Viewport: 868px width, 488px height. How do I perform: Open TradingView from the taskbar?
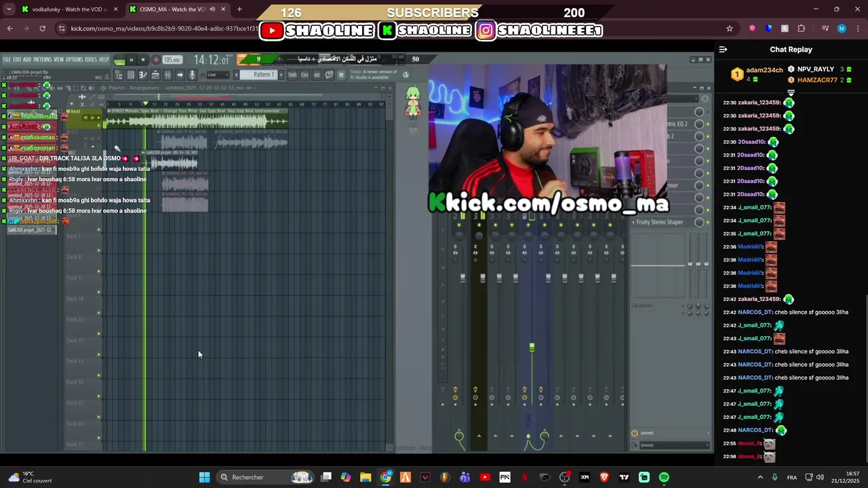(624, 477)
